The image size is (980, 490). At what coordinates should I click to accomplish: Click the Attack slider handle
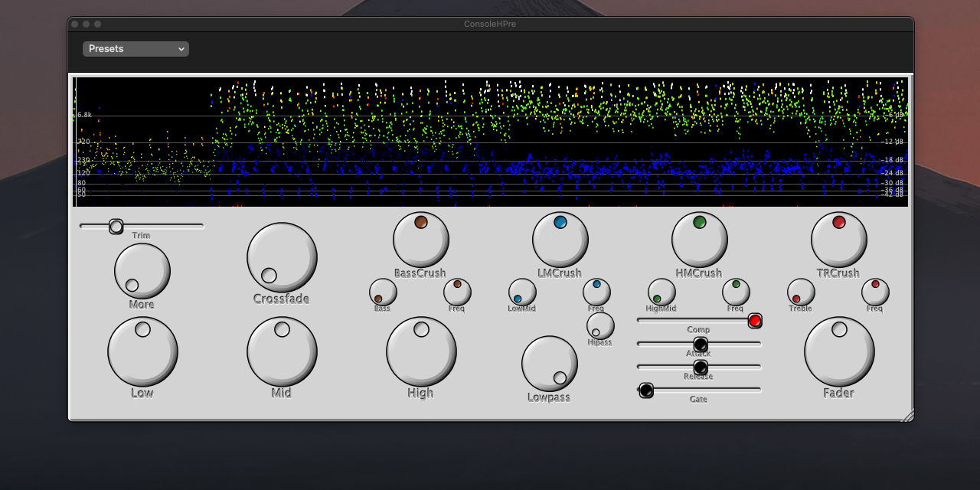[x=701, y=345]
